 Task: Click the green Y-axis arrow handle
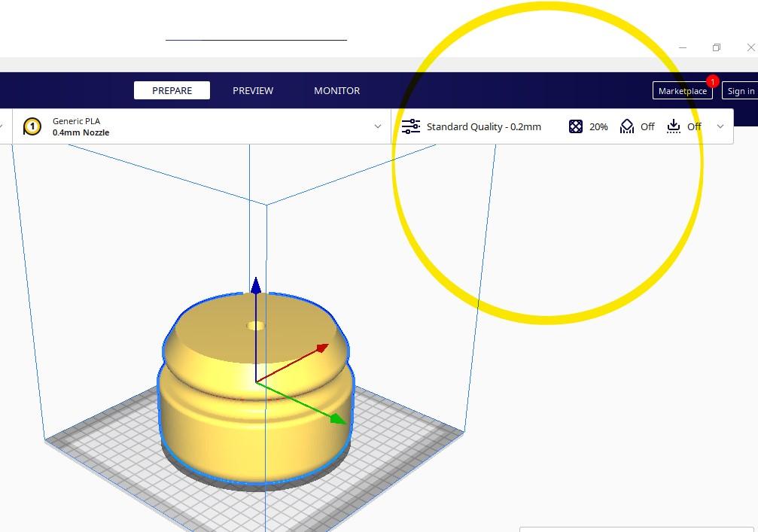pyautogui.click(x=338, y=418)
